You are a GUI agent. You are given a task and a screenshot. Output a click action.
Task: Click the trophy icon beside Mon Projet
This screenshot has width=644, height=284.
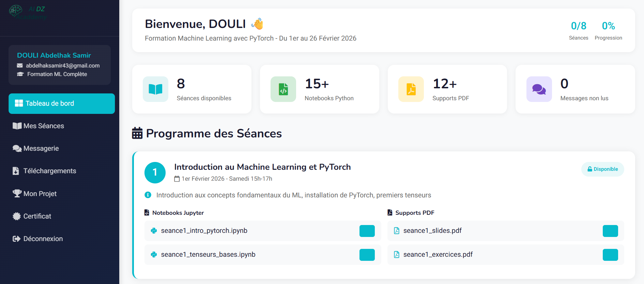(x=17, y=193)
